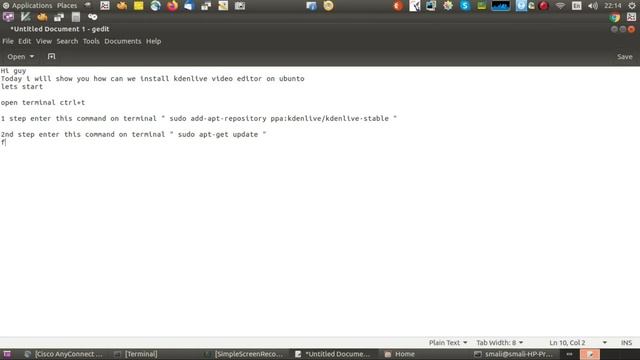Open the Places menu
The width and height of the screenshot is (640, 360).
pos(67,6)
